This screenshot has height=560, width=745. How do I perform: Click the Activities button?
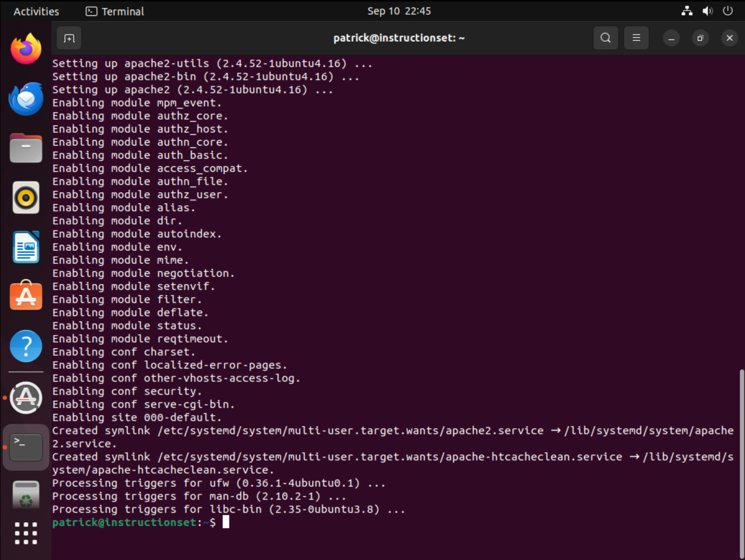pyautogui.click(x=36, y=11)
